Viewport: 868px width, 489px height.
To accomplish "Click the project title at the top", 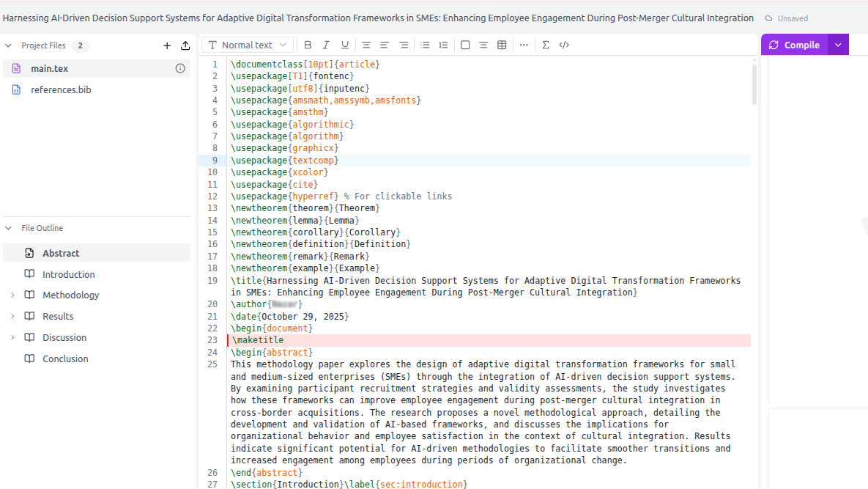I will [x=378, y=18].
